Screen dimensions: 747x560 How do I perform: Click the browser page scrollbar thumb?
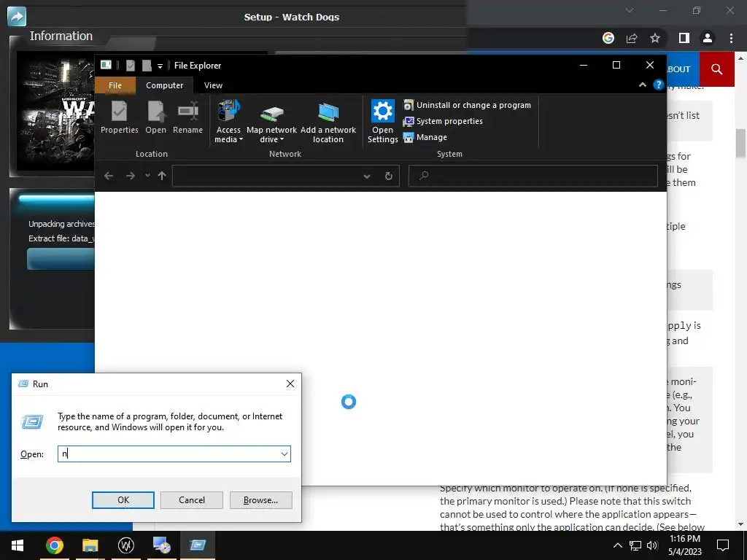(x=741, y=144)
